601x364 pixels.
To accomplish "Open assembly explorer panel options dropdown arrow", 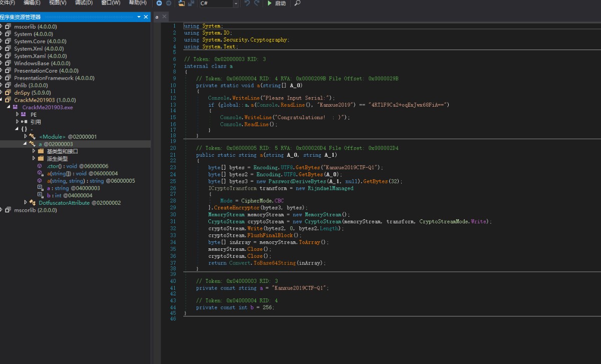I will [139, 17].
